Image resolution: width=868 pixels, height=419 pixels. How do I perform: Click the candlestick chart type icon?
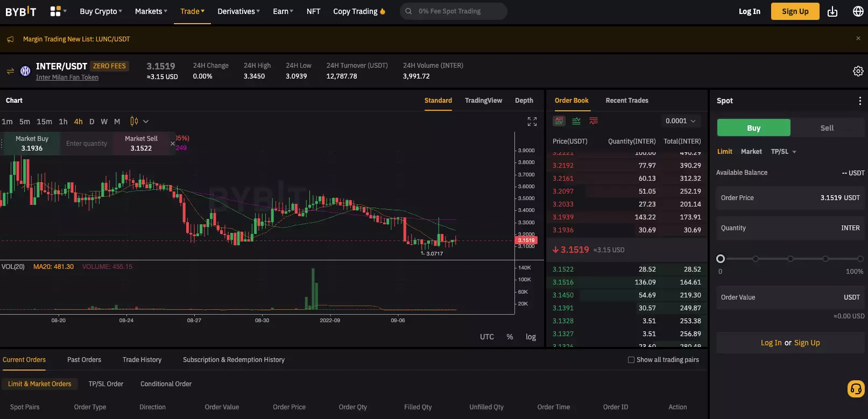coord(134,122)
